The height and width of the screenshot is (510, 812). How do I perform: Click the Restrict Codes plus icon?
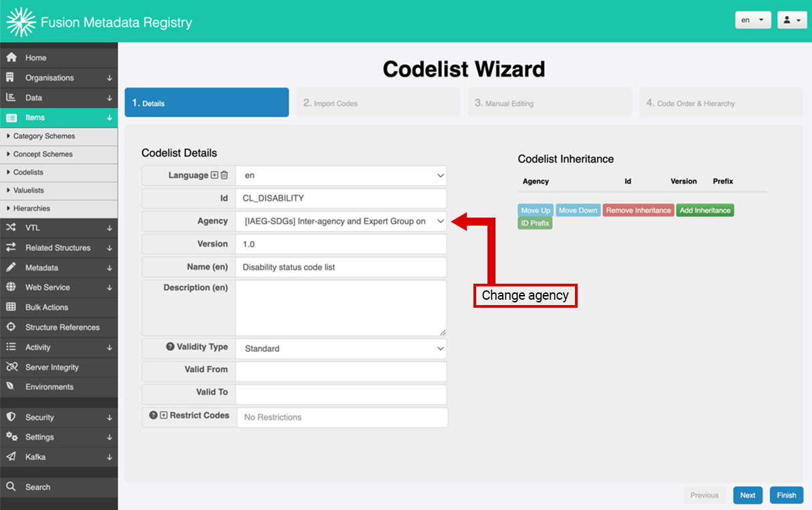click(164, 415)
